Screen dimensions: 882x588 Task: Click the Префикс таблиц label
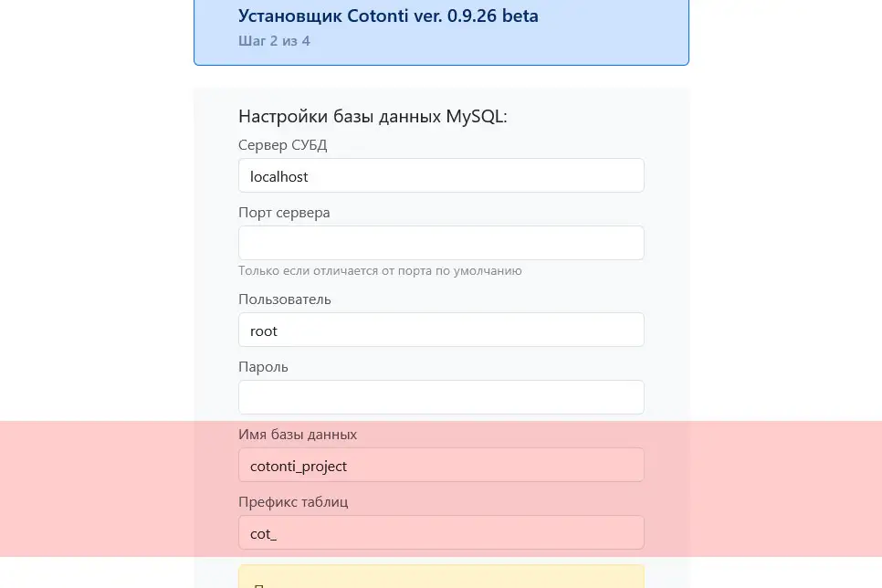(293, 501)
